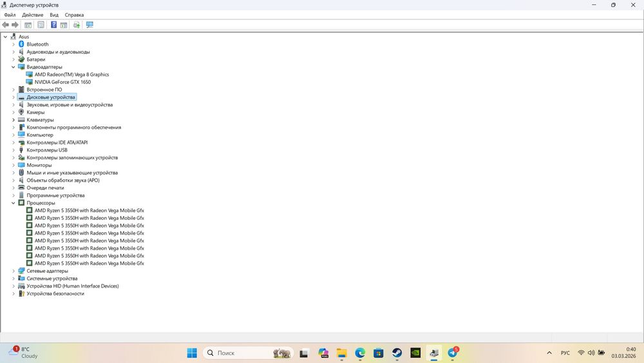This screenshot has height=363, width=644.
Task: Open the Windows Start menu
Action: (192, 353)
